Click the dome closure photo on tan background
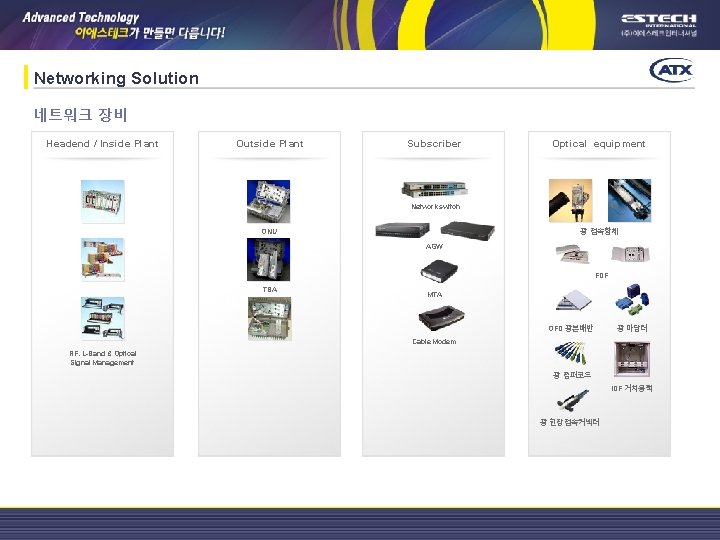 [x=570, y=201]
